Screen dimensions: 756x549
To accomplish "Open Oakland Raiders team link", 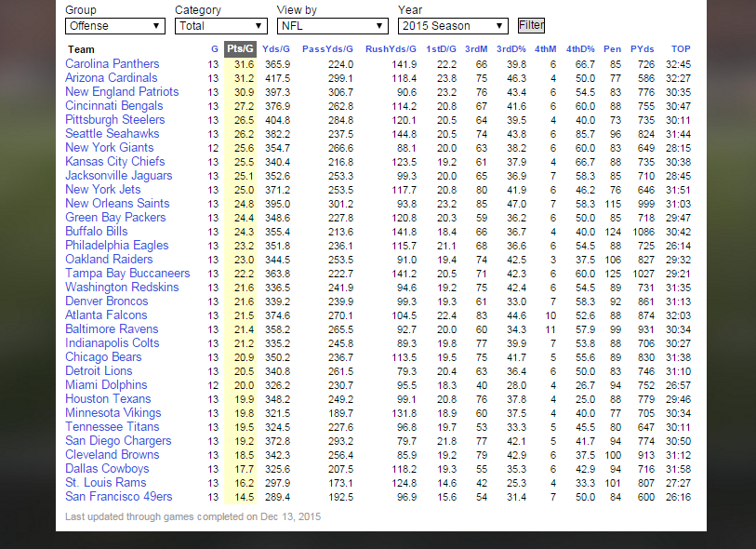I will (109, 260).
